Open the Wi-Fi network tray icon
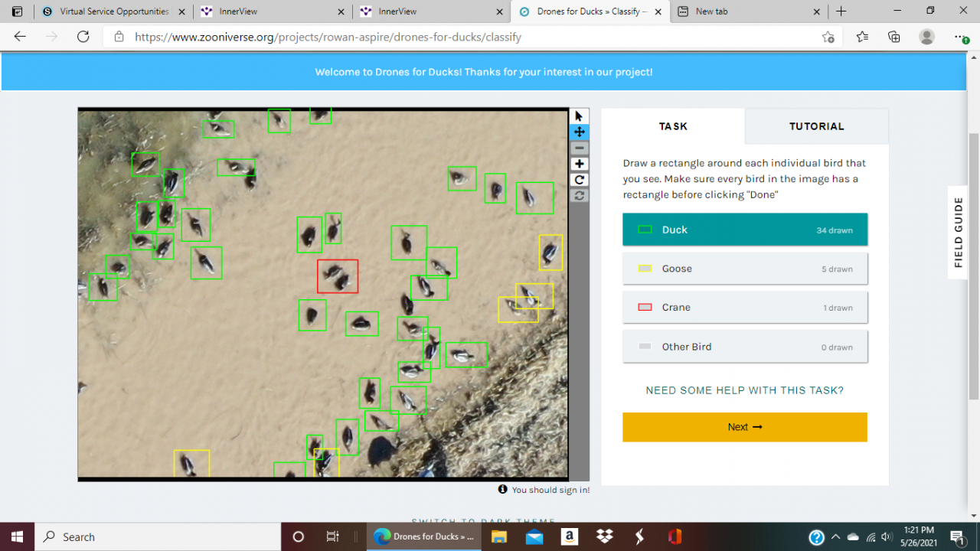Viewport: 980px width, 551px height. (871, 537)
